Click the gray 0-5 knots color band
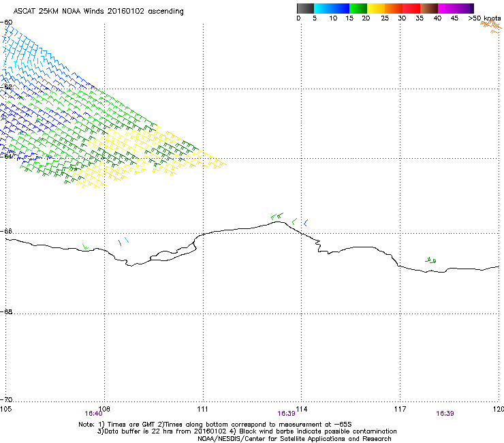This screenshot has width=504, height=443. pos(305,8)
